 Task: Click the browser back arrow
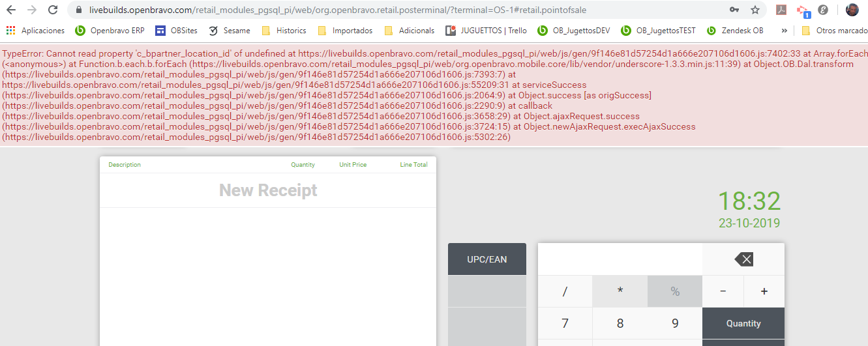pyautogui.click(x=11, y=10)
